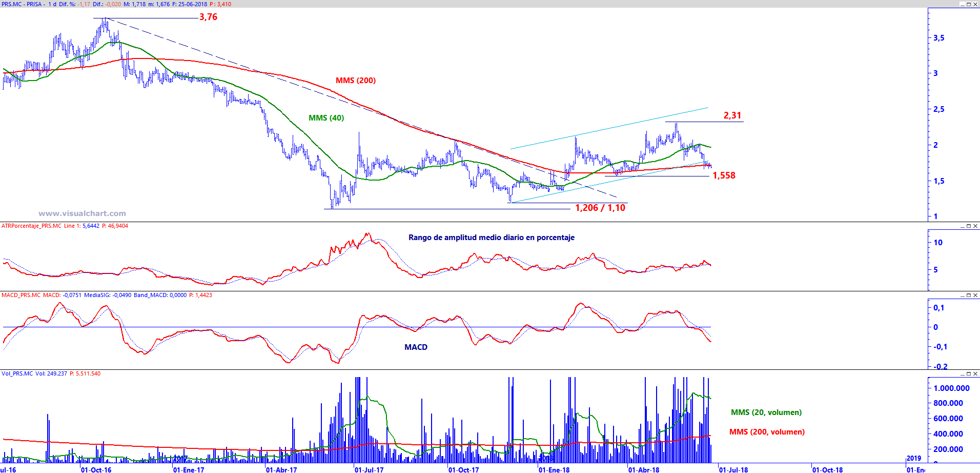Select the '1,206 / 1,10' low annotation
980x473 pixels.
pyautogui.click(x=600, y=208)
